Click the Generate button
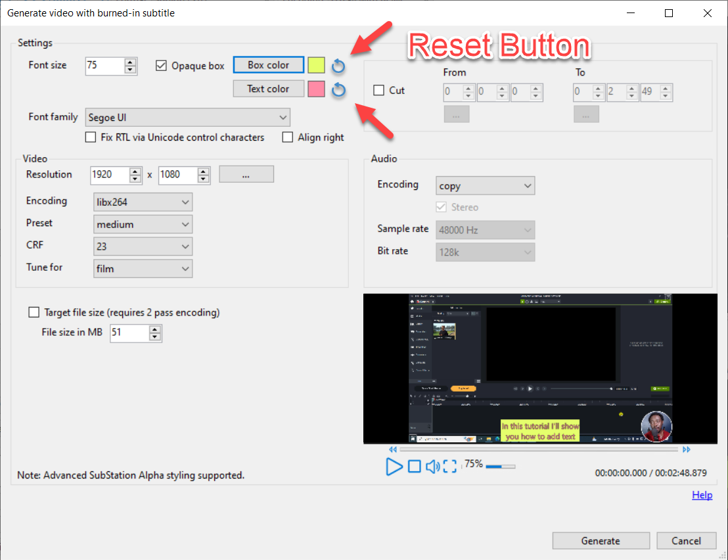The height and width of the screenshot is (560, 728). tap(601, 540)
